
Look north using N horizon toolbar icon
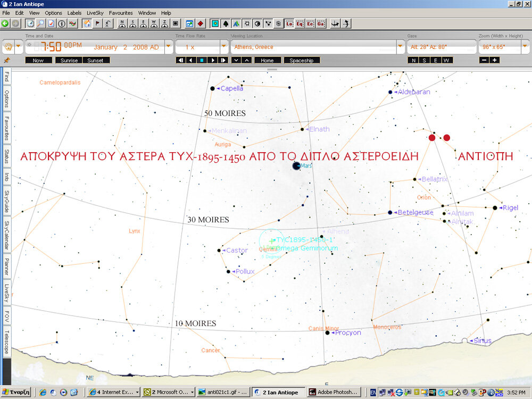point(122,23)
